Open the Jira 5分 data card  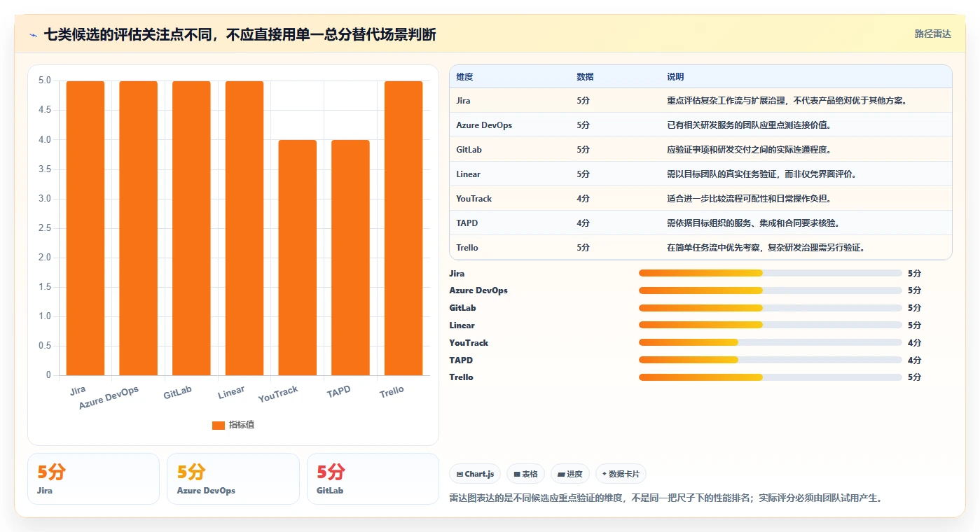[x=93, y=479]
